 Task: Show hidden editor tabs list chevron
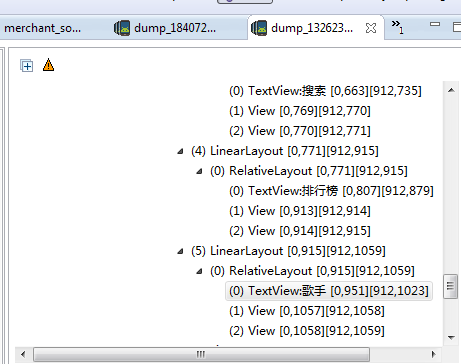pyautogui.click(x=398, y=27)
